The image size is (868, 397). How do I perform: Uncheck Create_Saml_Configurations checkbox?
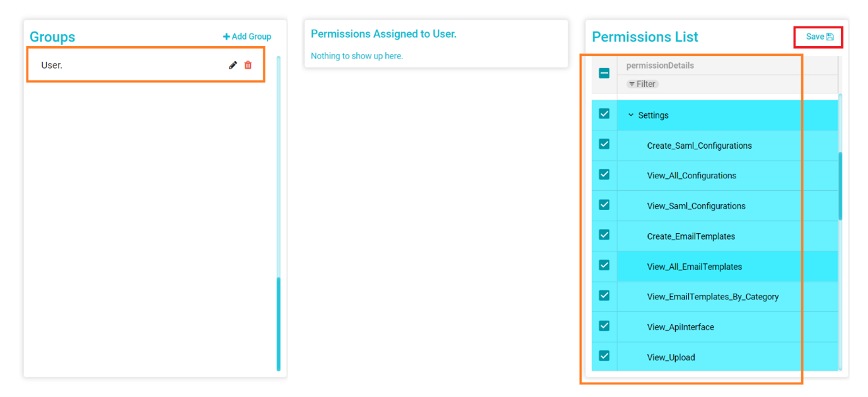coord(604,144)
